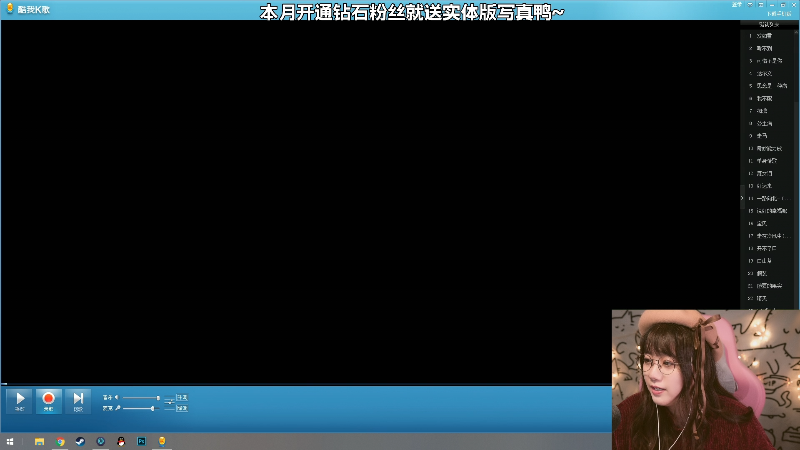Switch to Google Chrome in the taskbar
800x450 pixels.
click(x=60, y=442)
